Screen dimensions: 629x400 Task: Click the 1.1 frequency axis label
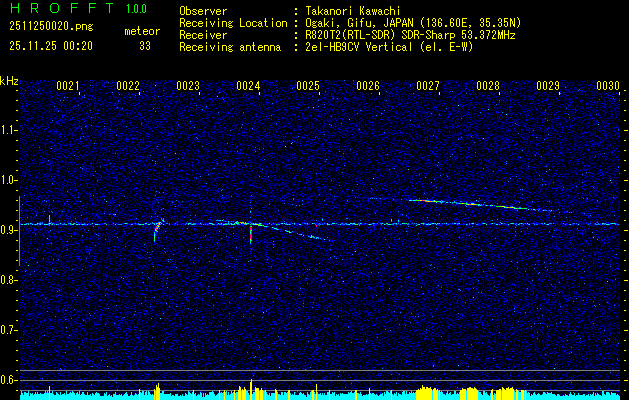point(8,130)
